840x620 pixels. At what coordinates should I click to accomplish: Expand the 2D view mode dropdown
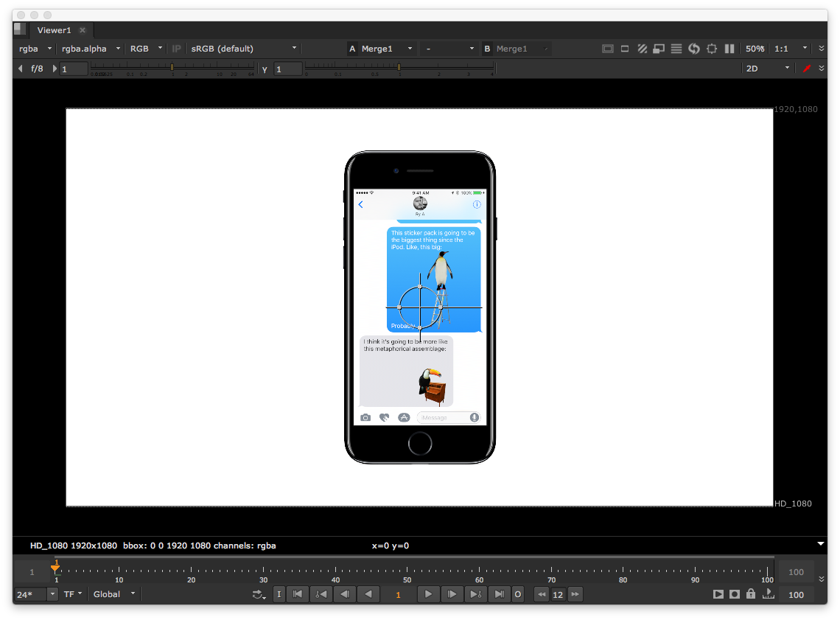point(768,69)
